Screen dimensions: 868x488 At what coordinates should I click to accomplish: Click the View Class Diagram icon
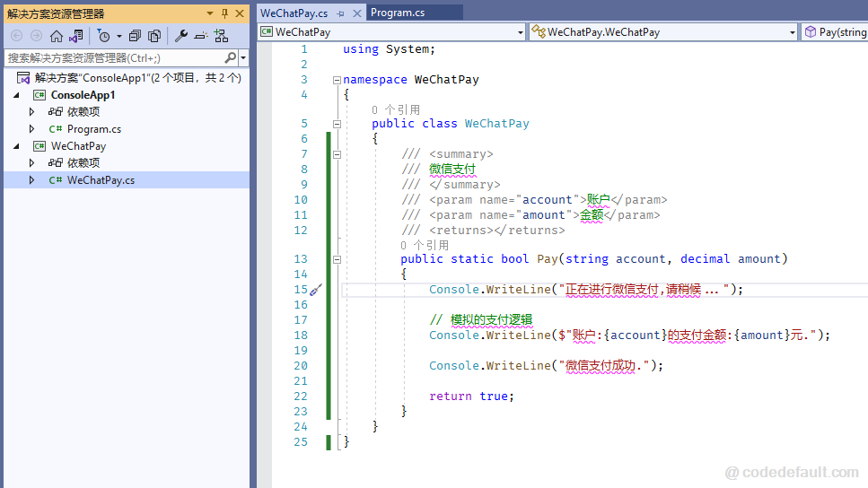pyautogui.click(x=221, y=36)
